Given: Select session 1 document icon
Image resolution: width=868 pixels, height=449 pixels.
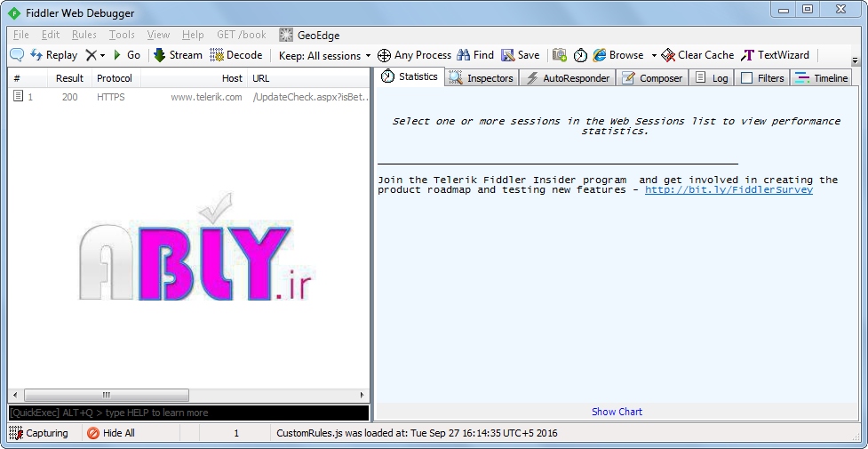Looking at the screenshot, I should [19, 96].
